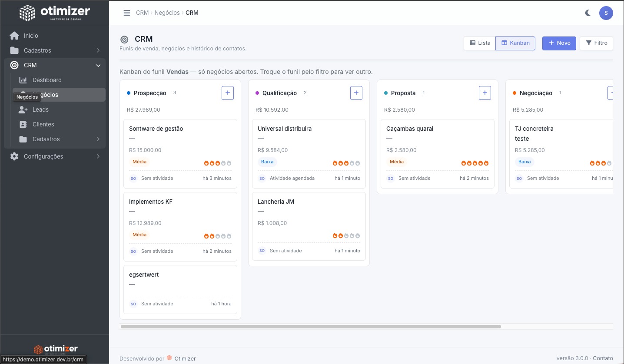Open the top Cadastros folder icon
The height and width of the screenshot is (364, 624).
(14, 50)
